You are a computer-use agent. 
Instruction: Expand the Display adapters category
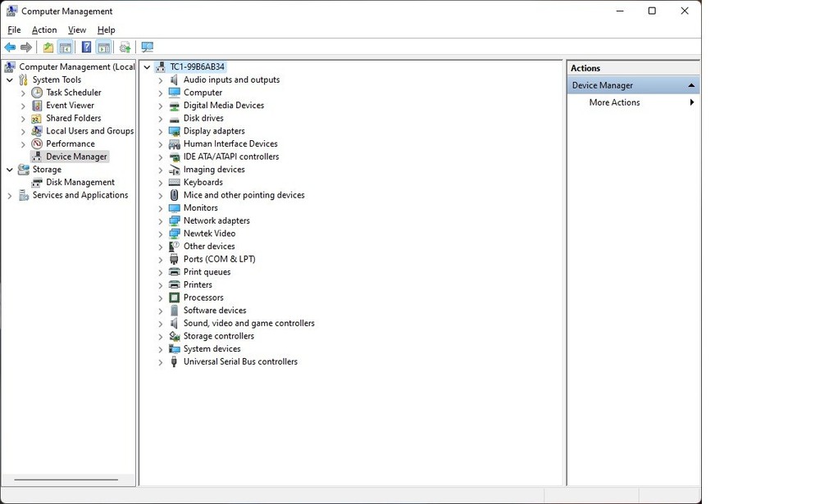pos(161,131)
